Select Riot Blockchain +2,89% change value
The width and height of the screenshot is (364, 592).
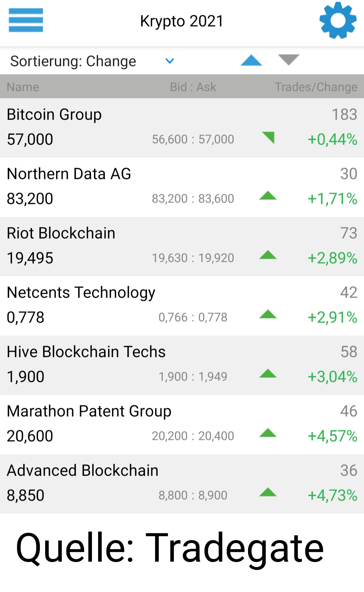(x=332, y=258)
